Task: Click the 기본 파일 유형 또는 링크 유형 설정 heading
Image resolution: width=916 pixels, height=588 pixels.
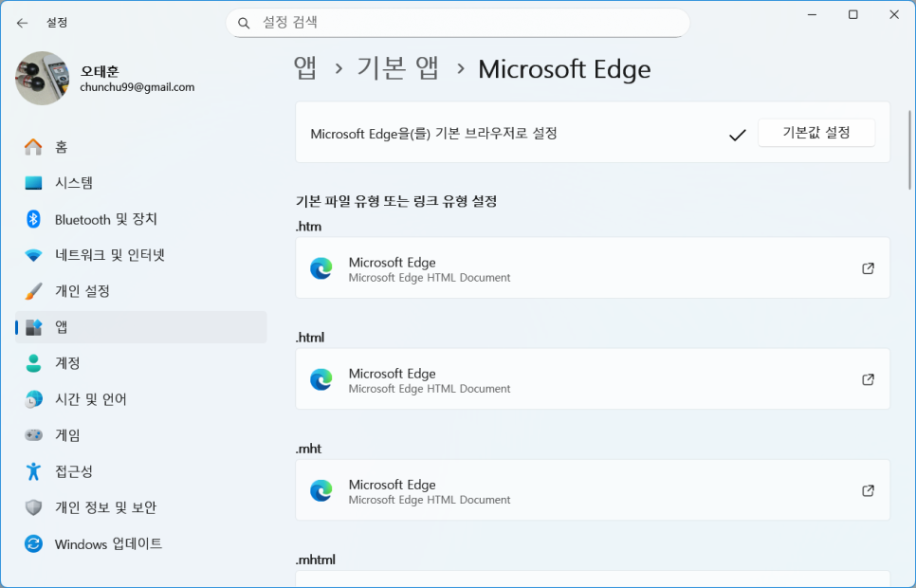Action: click(396, 202)
